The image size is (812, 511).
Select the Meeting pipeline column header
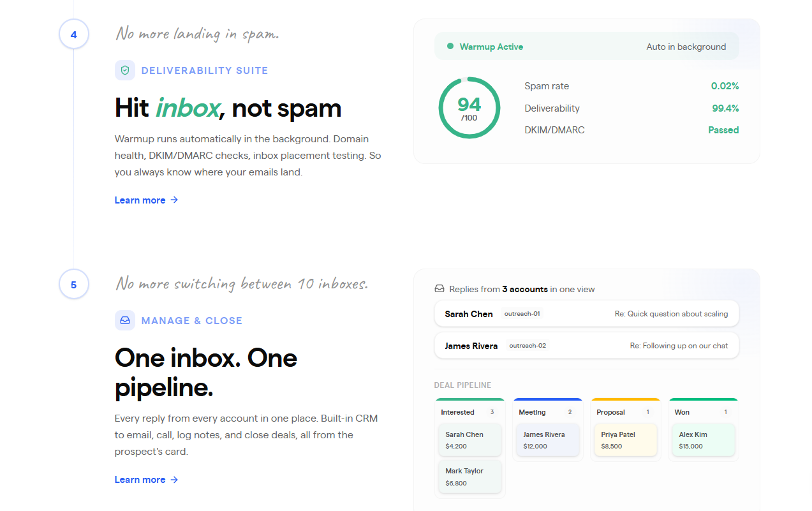pyautogui.click(x=548, y=411)
